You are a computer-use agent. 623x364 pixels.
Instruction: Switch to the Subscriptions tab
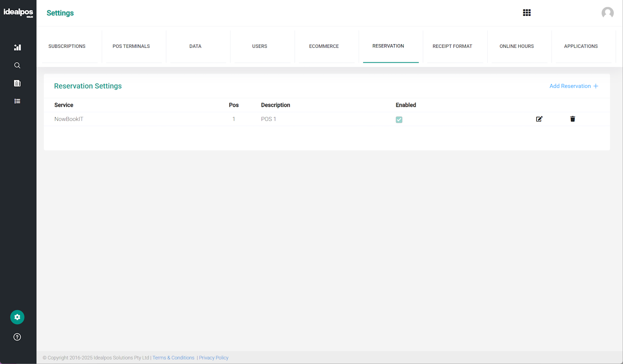tap(67, 46)
